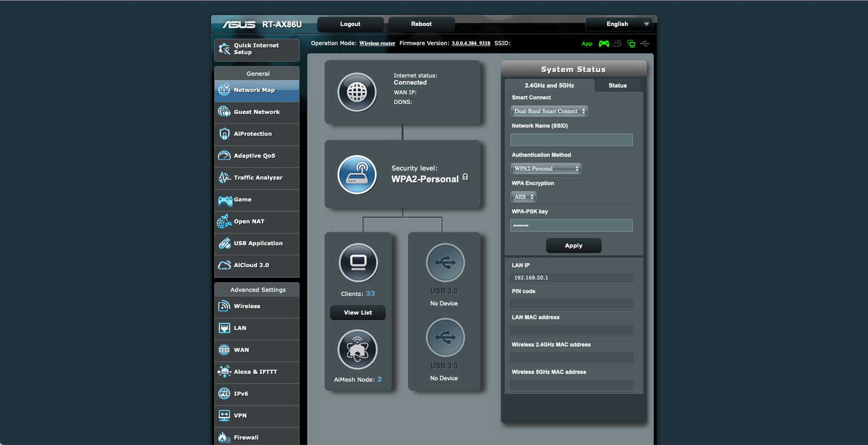Click the Reboot button
Screen dimensions: 868x445
(422, 24)
